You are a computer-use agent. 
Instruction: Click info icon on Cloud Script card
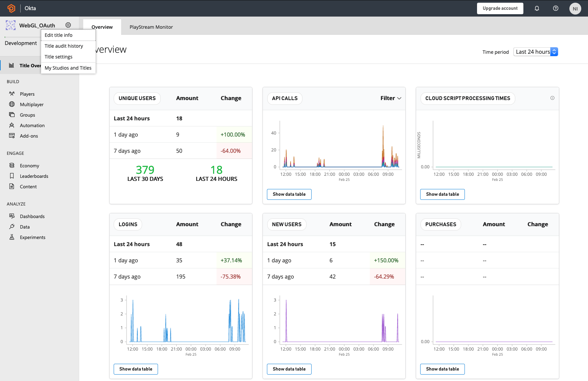click(x=552, y=98)
